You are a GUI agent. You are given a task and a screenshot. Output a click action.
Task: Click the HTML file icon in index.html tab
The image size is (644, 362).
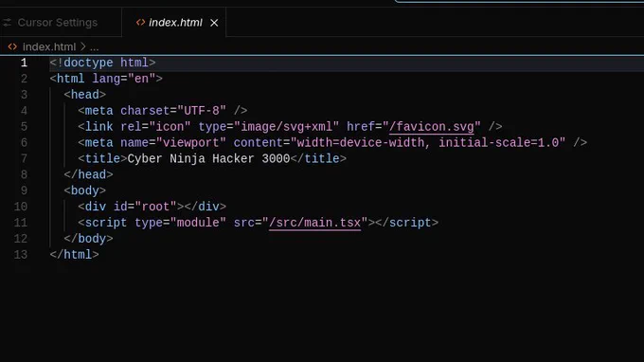pyautogui.click(x=140, y=23)
